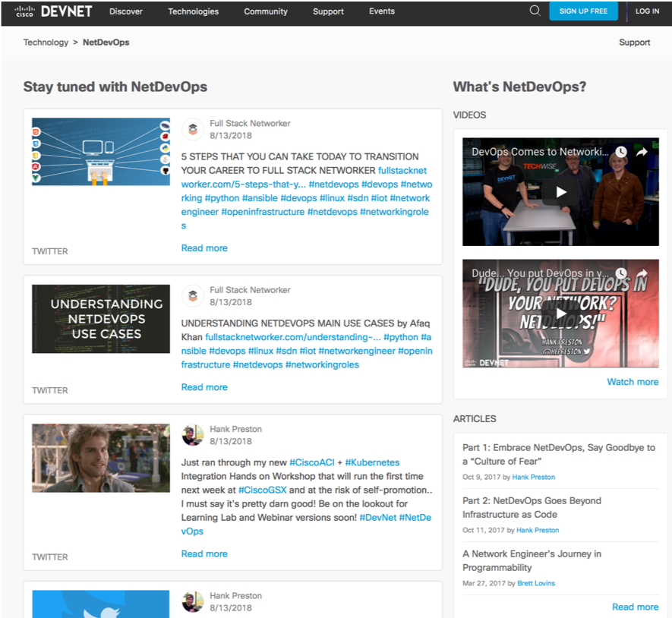The width and height of the screenshot is (672, 618).
Task: Play the "DevOps Comes to Networking" video
Action: click(560, 191)
